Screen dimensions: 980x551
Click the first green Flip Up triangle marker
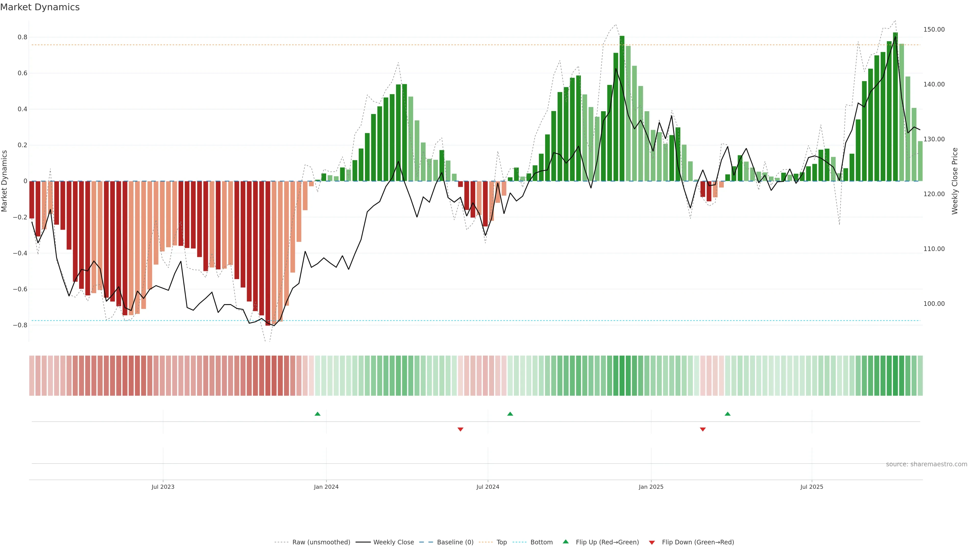(x=318, y=414)
